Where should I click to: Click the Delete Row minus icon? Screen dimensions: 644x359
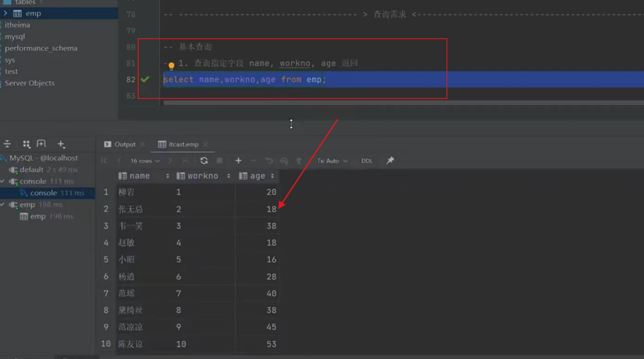click(253, 161)
